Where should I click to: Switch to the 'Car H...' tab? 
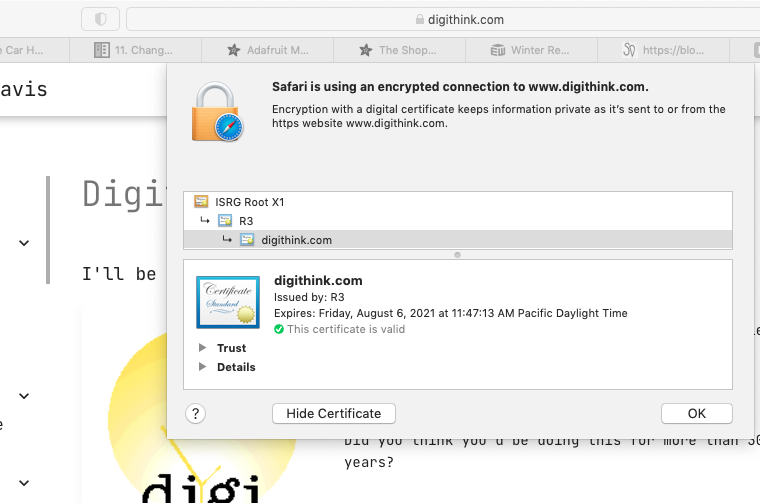pos(34,50)
